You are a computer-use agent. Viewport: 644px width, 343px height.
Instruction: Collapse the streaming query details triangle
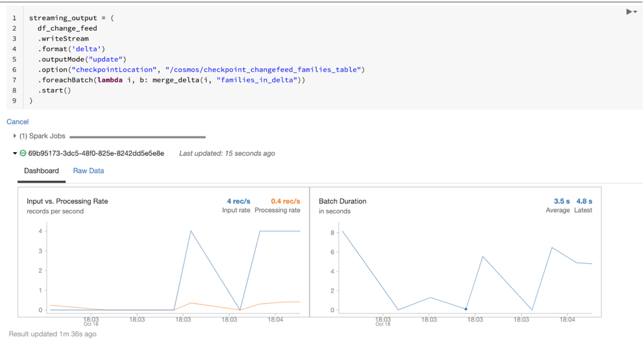(x=15, y=153)
